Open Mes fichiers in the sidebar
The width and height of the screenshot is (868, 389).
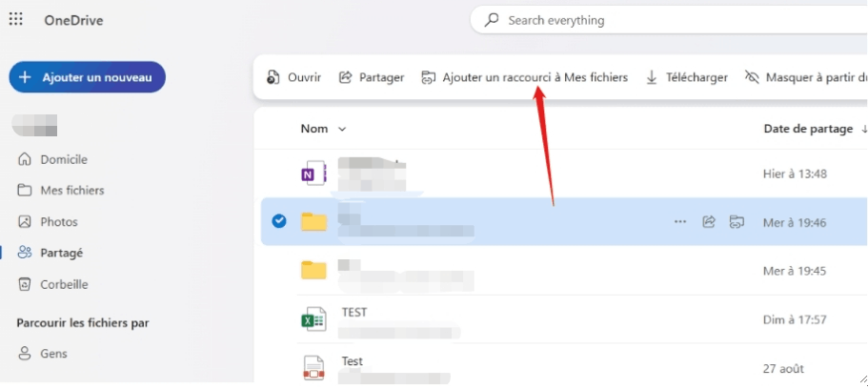point(61,191)
